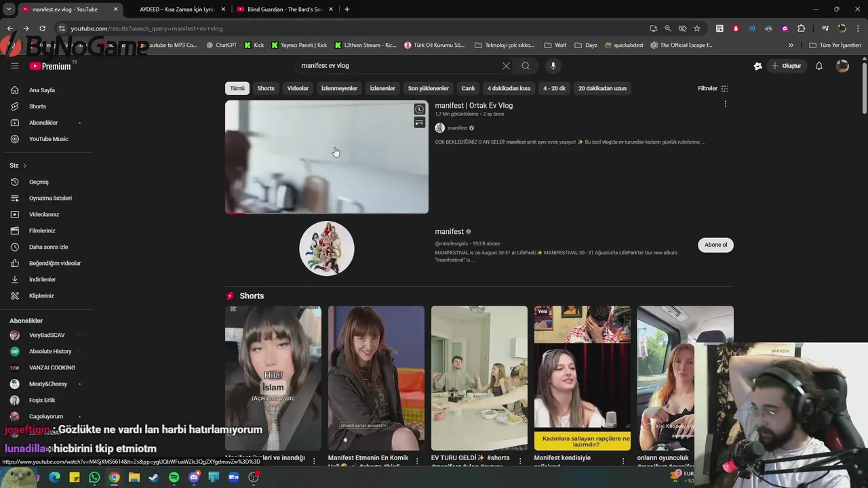
Task: Open the Wolf bookmarks folder
Action: pos(555,45)
